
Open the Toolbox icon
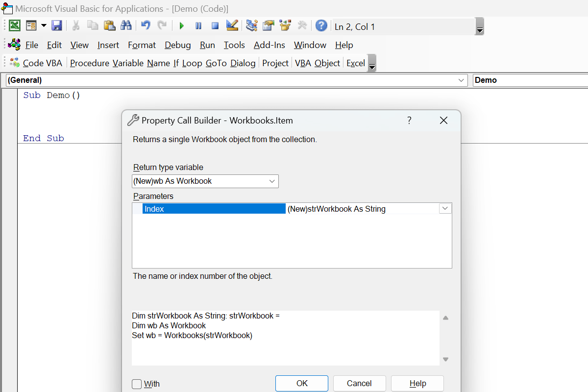[302, 26]
